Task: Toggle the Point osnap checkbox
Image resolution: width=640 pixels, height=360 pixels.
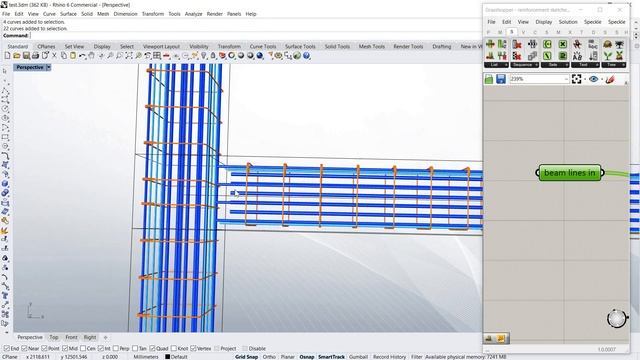Action: pos(44,349)
